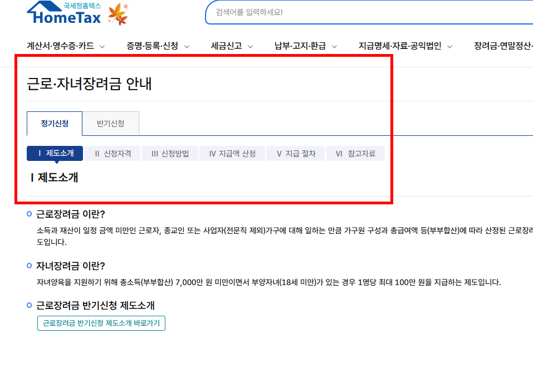Switch to the 반기신청 tab
This screenshot has height=392, width=533.
[110, 123]
